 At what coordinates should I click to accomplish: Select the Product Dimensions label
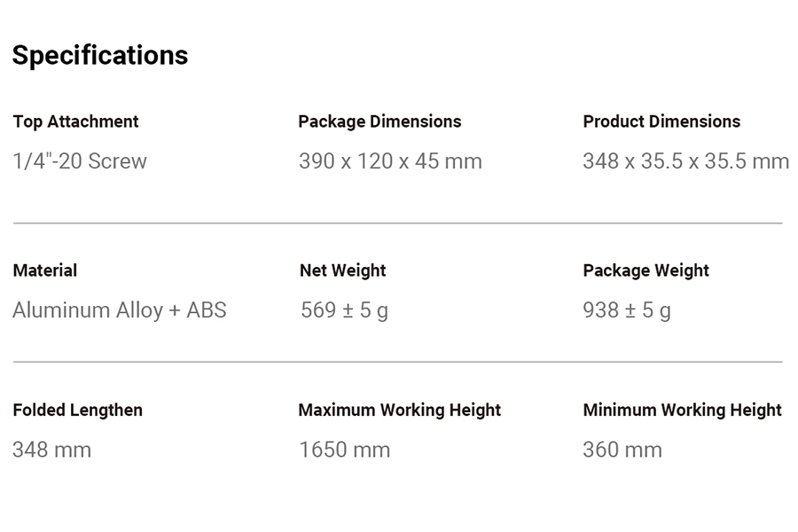pyautogui.click(x=661, y=121)
